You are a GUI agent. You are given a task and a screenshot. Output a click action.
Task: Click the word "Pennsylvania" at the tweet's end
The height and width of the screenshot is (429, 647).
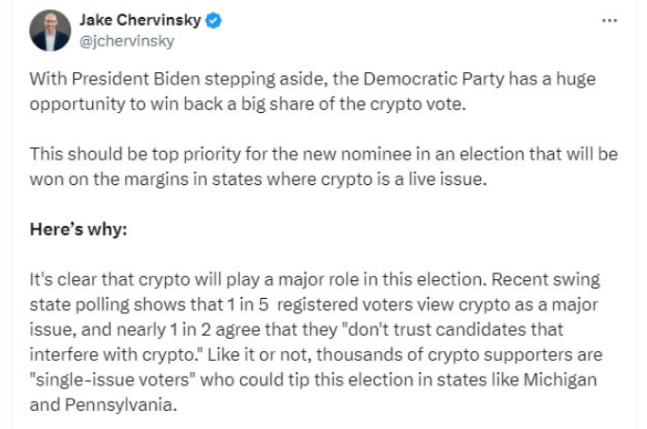(126, 402)
